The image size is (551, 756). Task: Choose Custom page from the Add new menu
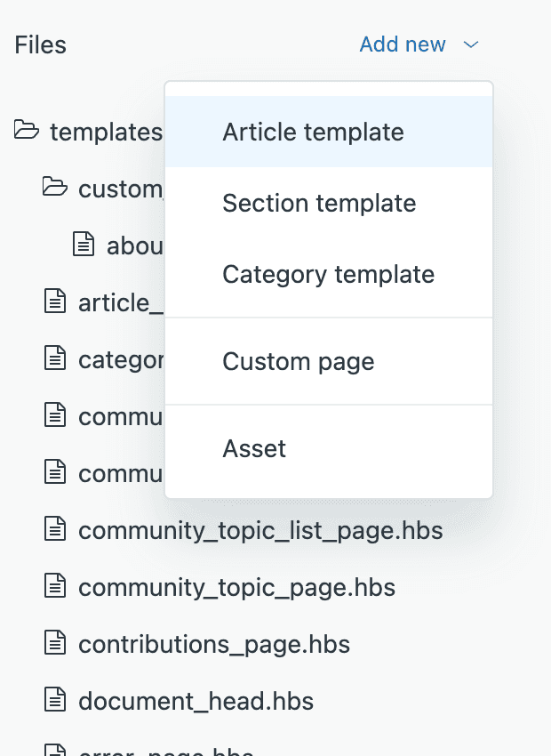click(x=298, y=361)
